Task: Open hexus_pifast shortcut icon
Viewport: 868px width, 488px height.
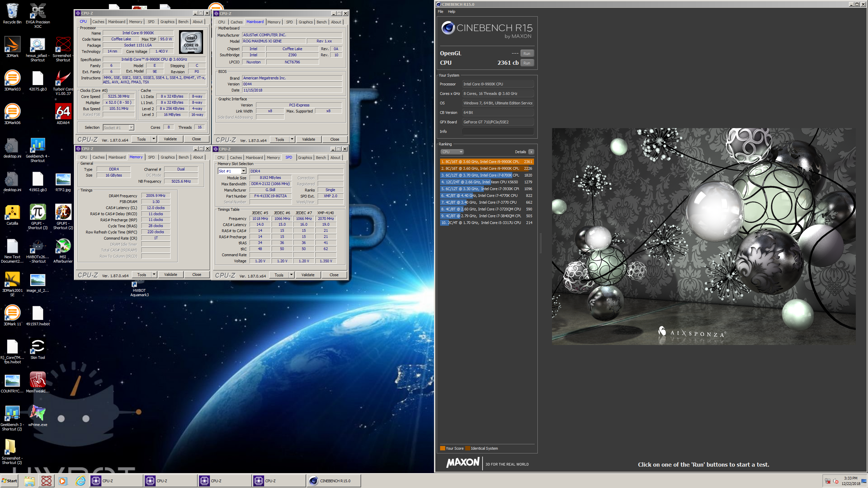Action: tap(38, 49)
